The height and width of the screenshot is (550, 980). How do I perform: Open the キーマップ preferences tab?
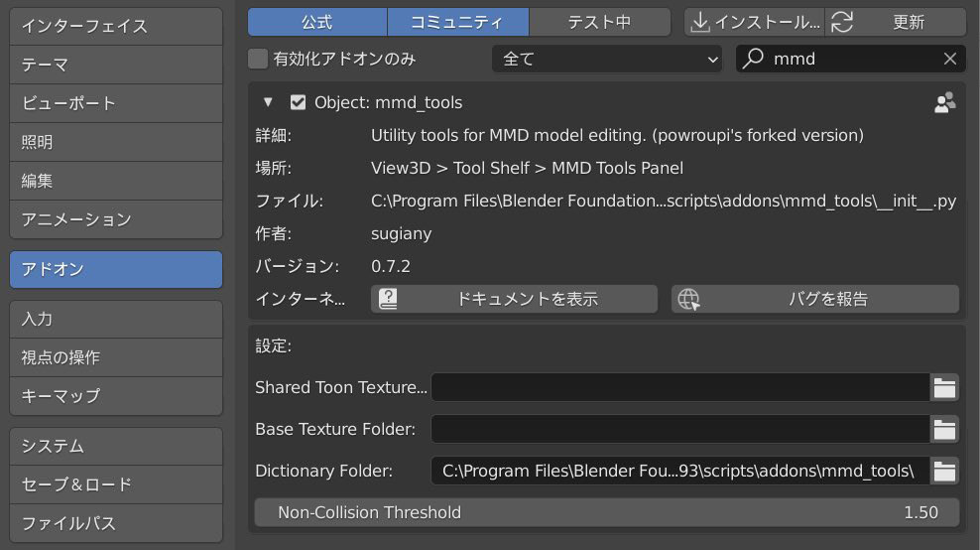(116, 396)
